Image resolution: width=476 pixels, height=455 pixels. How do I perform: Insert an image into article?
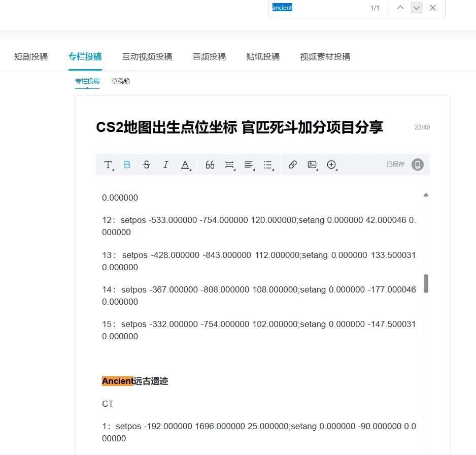point(313,165)
